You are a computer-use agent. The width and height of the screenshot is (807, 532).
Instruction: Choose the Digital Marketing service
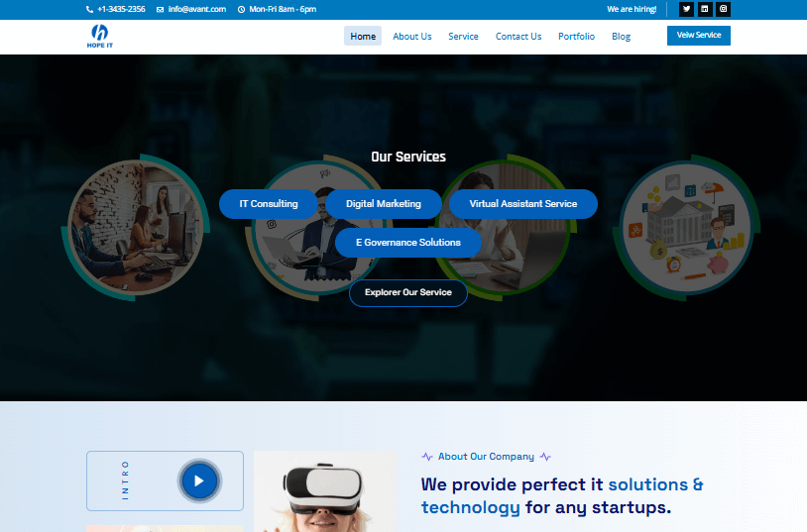click(x=384, y=204)
